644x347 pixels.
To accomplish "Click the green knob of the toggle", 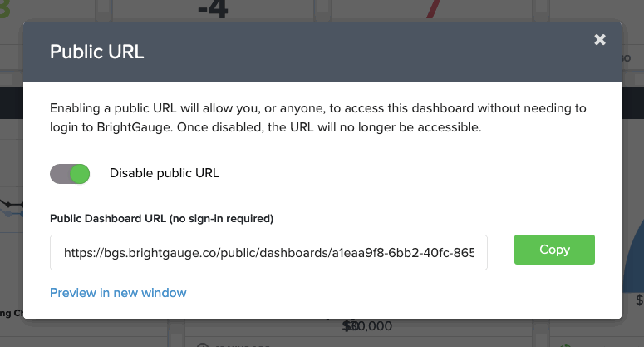I will point(80,173).
